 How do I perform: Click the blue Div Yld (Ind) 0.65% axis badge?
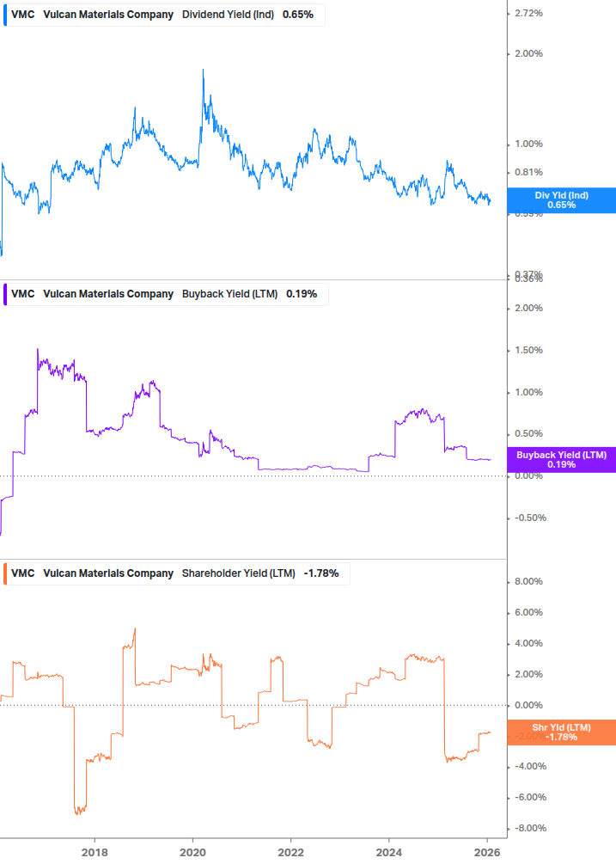562,200
